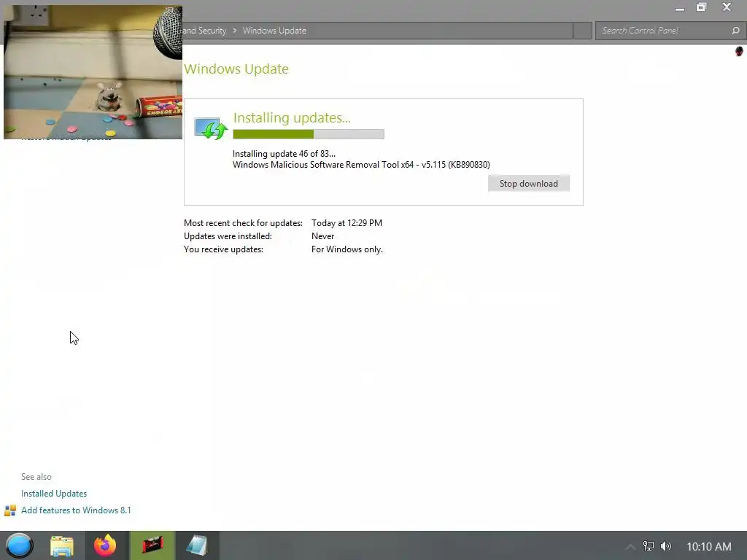Click the 'Never' installed value

[x=323, y=236]
